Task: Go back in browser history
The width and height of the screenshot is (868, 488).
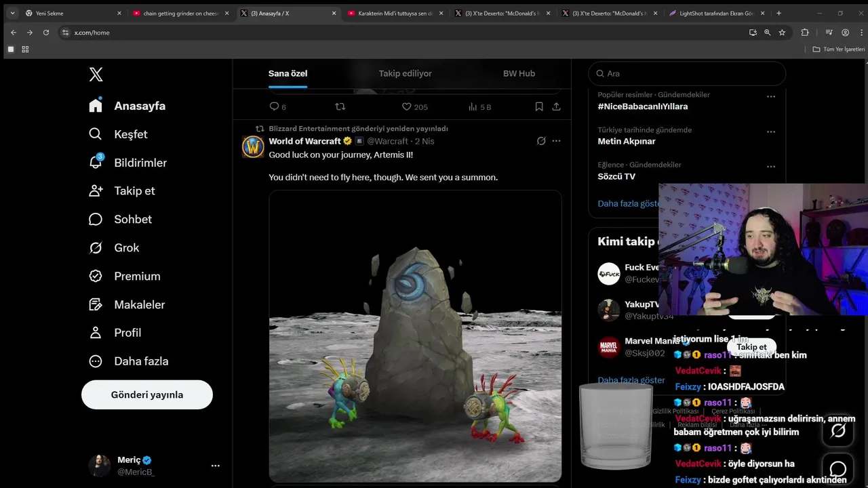Action: [13, 33]
